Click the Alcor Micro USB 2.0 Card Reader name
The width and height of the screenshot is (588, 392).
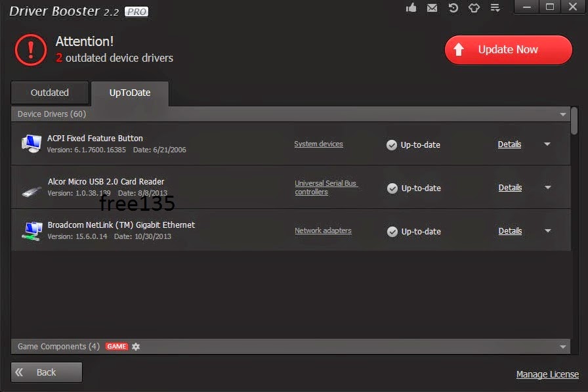(x=106, y=182)
